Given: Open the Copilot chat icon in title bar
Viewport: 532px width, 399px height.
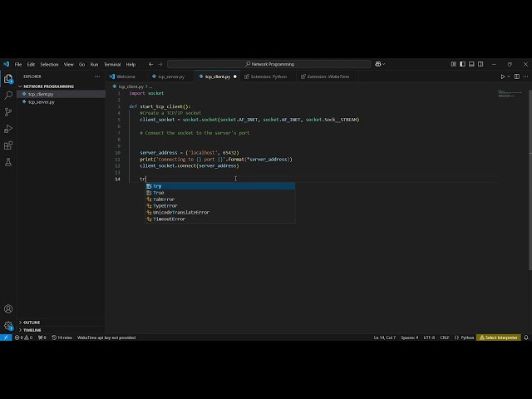Looking at the screenshot, I should tap(377, 64).
